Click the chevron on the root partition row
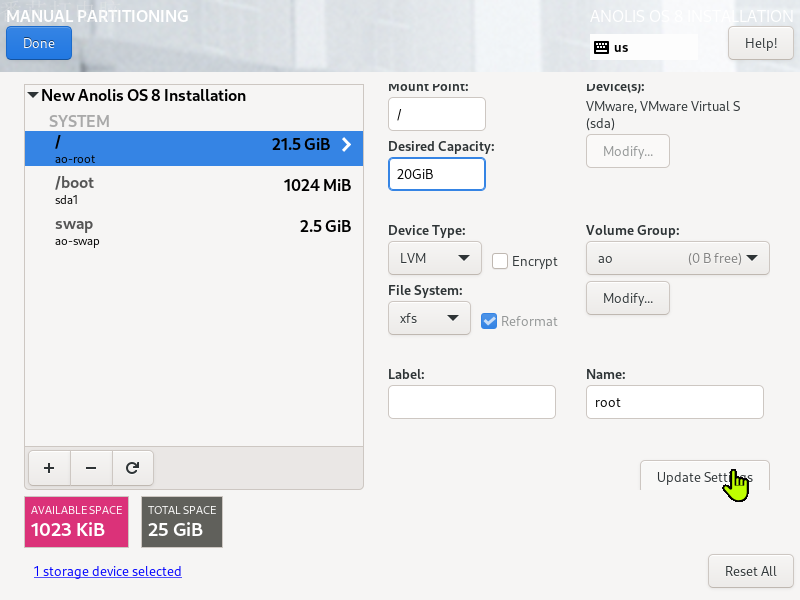The image size is (800, 600). click(x=346, y=144)
